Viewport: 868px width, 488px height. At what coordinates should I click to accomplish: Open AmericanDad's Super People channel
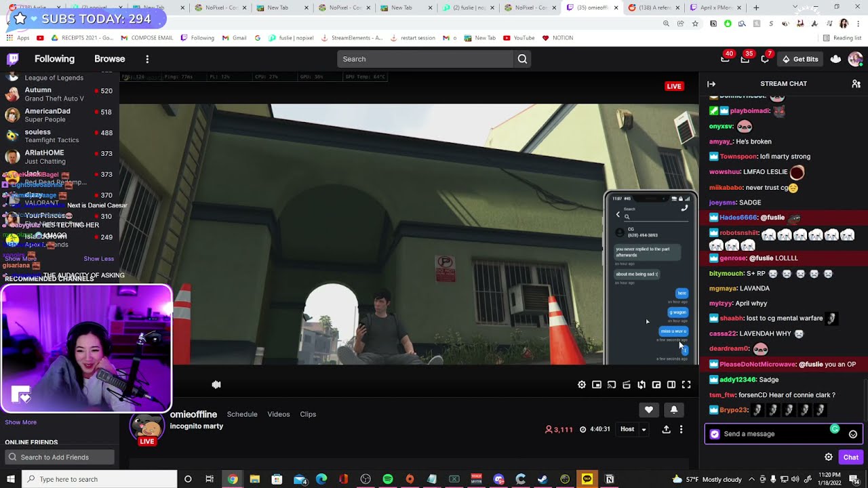[60, 115]
